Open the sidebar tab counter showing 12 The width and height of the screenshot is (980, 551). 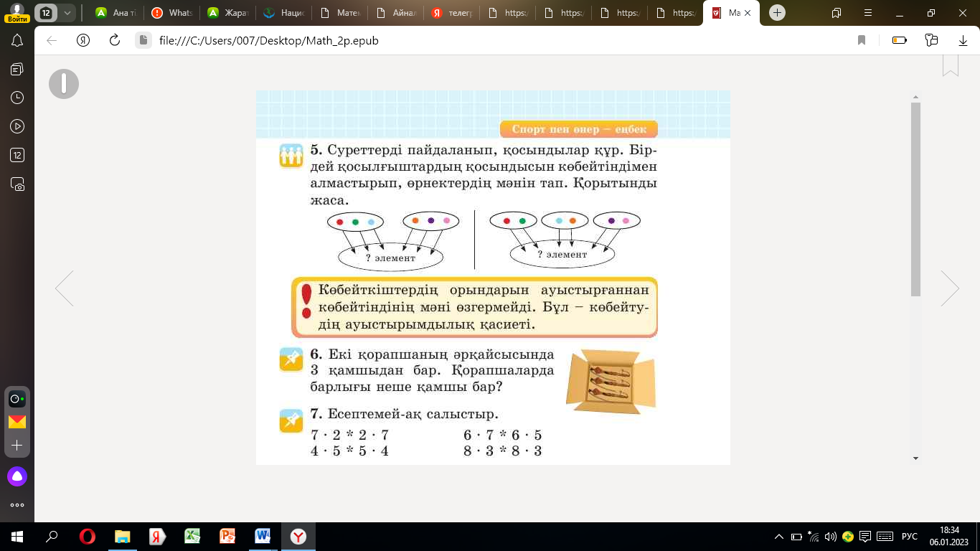pyautogui.click(x=17, y=155)
